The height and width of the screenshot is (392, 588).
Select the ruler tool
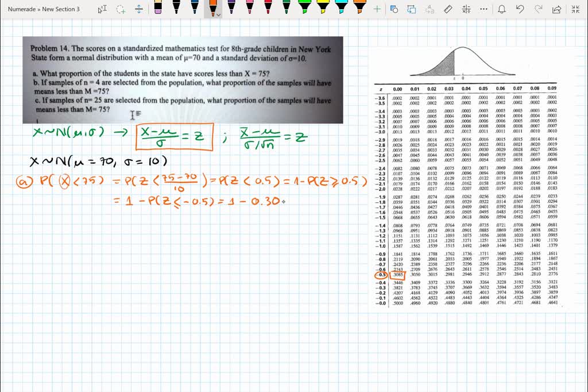tap(447, 9)
